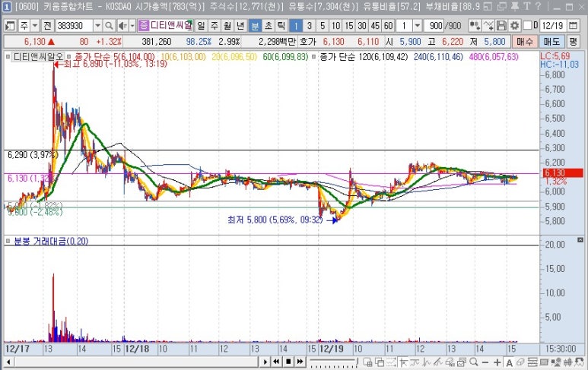Viewport: 588px width, 370px height.
Task: Click the zoom magnifier icon in bottom toolbar
Action: point(474,362)
